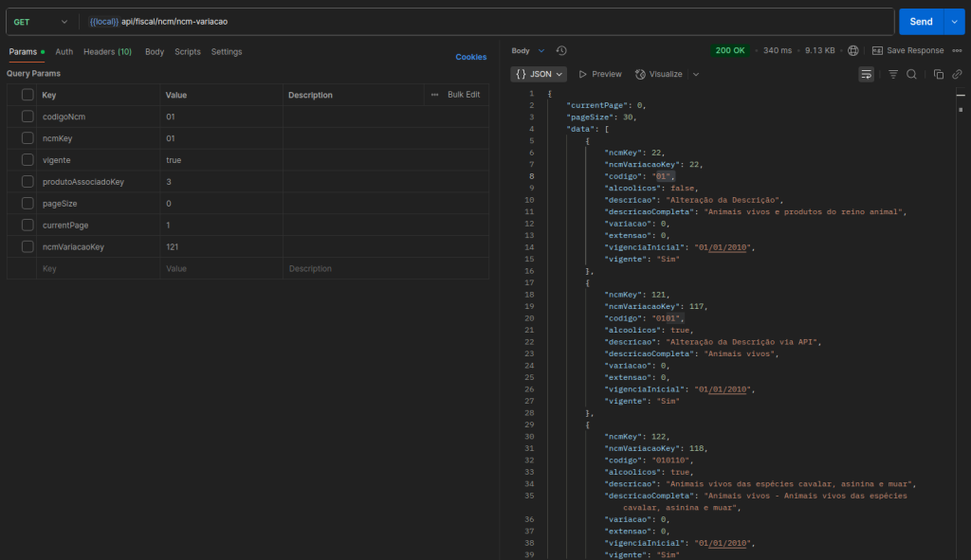Click the Save Response disk icon
Screen dimensions: 971x560
[877, 51]
